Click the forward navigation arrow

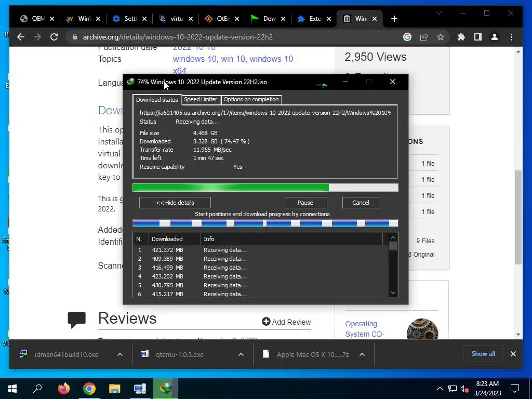[37, 37]
